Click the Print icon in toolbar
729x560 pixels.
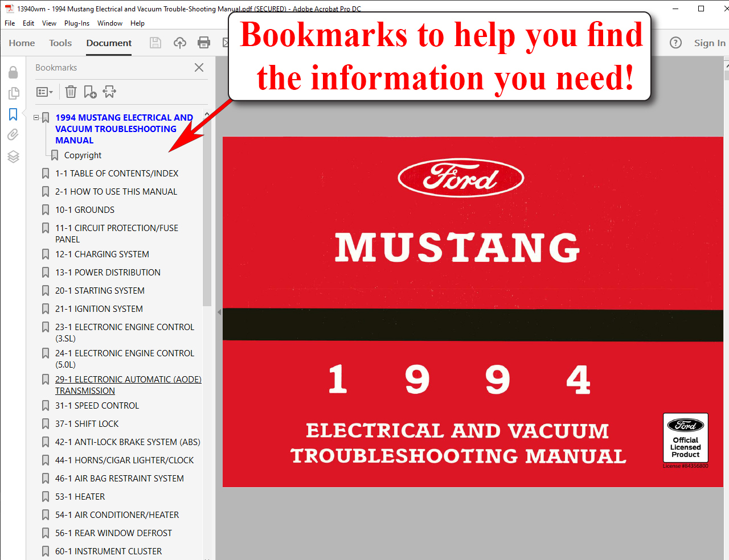[204, 43]
